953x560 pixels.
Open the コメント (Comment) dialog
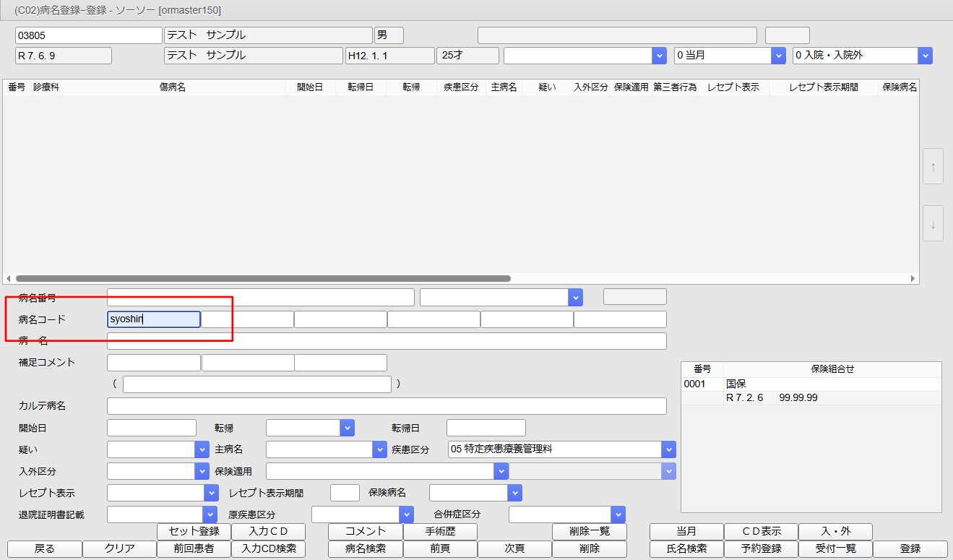(366, 531)
